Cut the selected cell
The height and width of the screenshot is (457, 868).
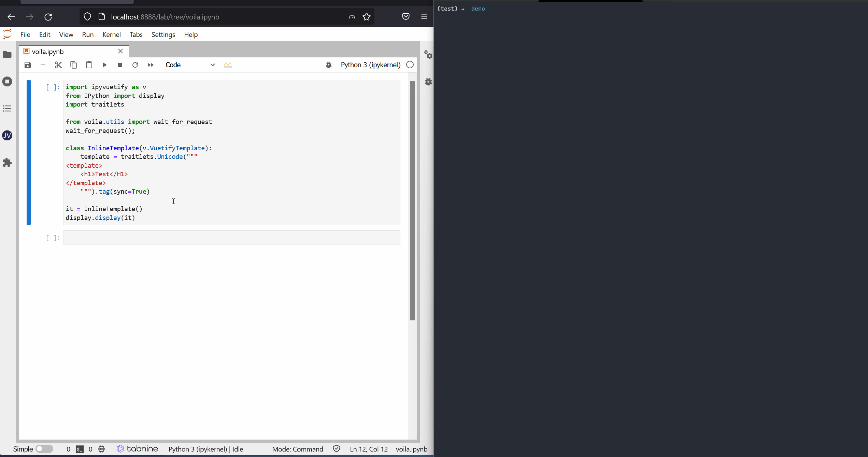58,65
